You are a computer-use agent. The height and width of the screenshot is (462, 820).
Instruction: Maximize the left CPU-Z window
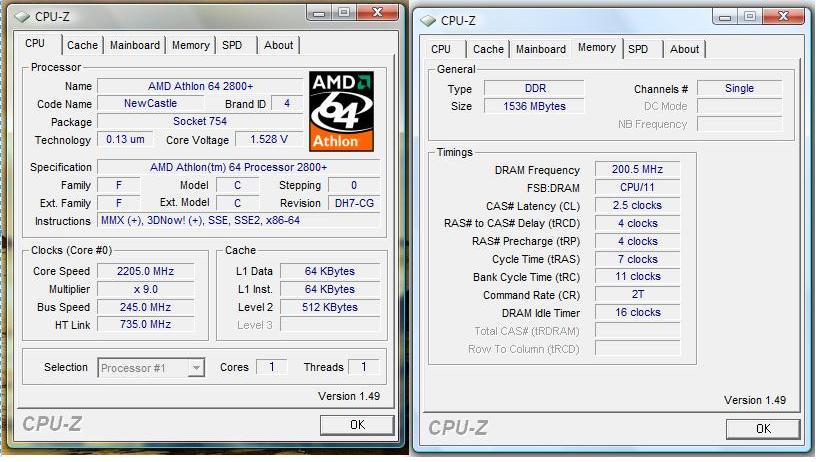(344, 13)
